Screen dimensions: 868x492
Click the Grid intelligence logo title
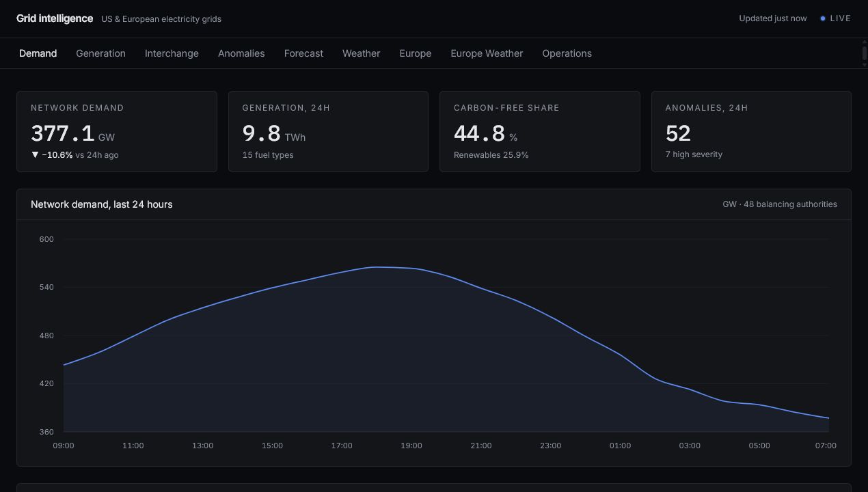click(x=55, y=18)
